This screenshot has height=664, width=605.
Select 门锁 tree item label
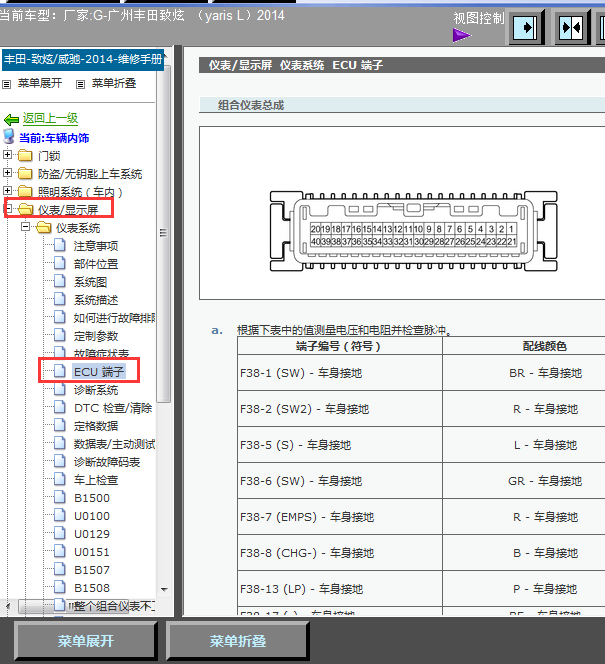pos(49,156)
